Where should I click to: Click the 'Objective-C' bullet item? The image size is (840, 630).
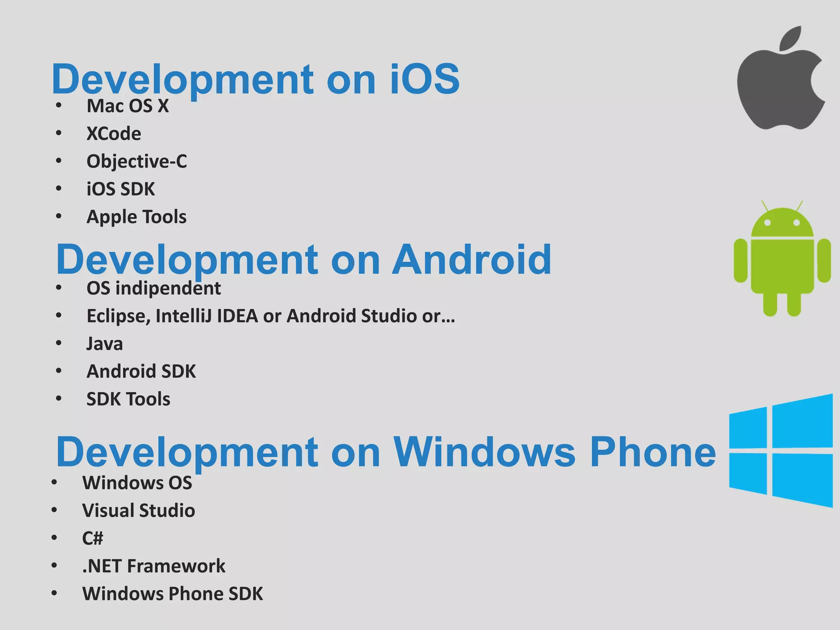[x=137, y=161]
